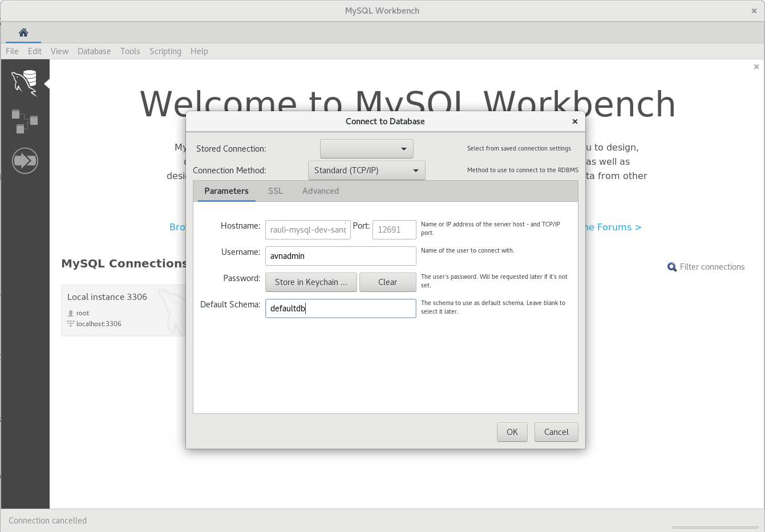This screenshot has width=765, height=532.
Task: Open the Advanced tab
Action: 320,191
